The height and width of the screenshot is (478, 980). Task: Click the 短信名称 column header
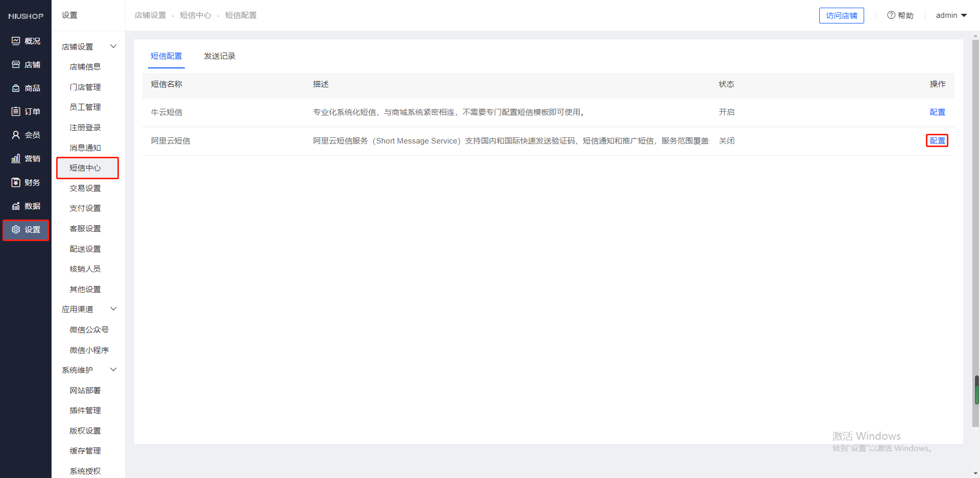[167, 84]
